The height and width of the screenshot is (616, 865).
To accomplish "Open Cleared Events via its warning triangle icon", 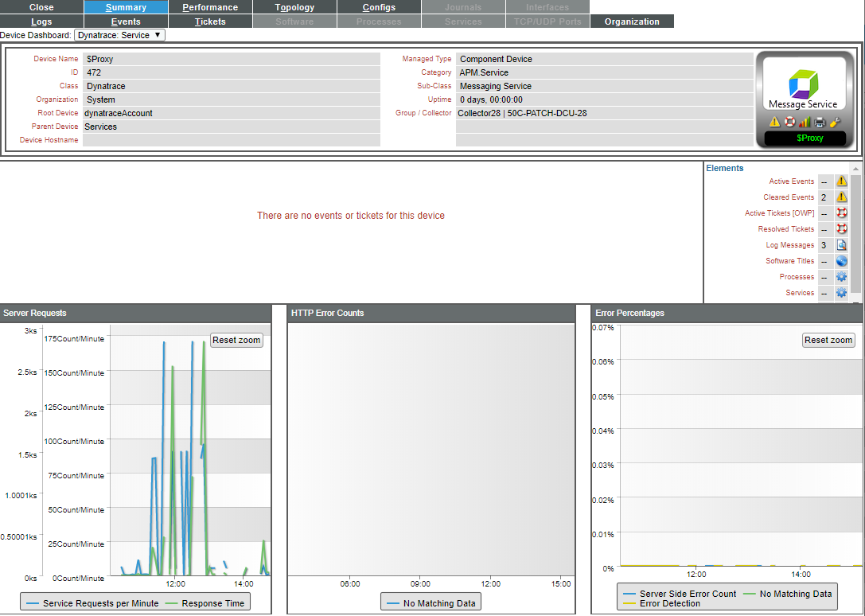I will click(841, 197).
